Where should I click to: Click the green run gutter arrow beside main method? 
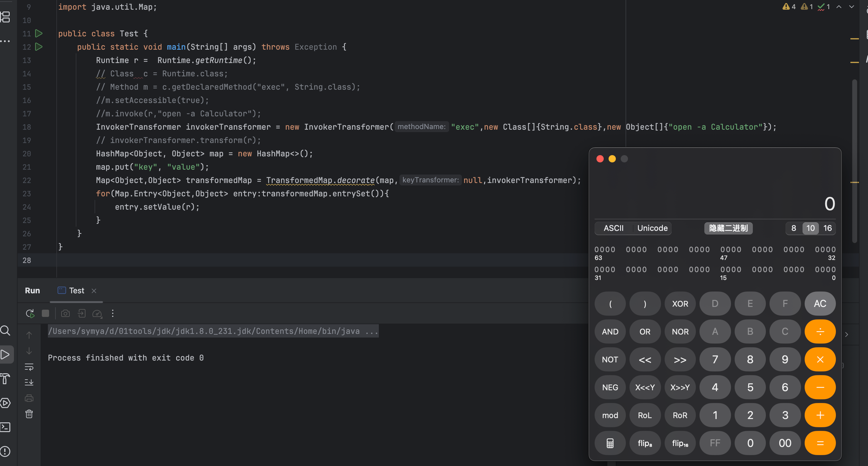pyautogui.click(x=39, y=47)
